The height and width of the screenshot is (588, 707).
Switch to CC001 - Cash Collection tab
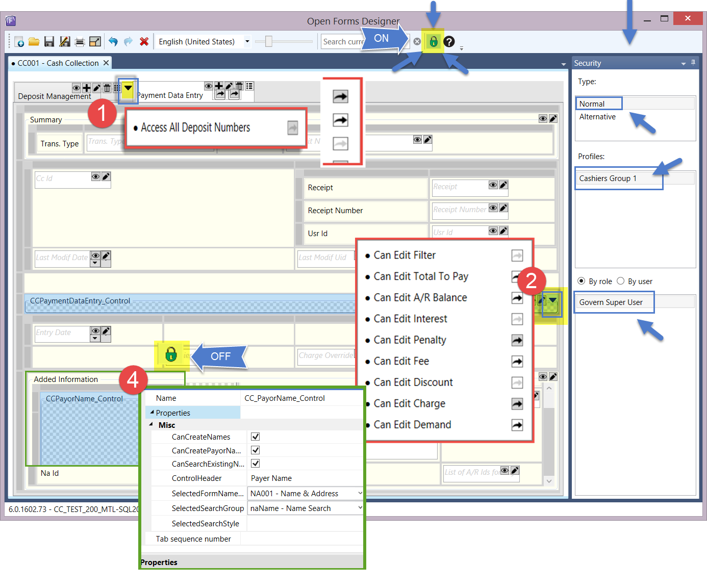tap(58, 63)
